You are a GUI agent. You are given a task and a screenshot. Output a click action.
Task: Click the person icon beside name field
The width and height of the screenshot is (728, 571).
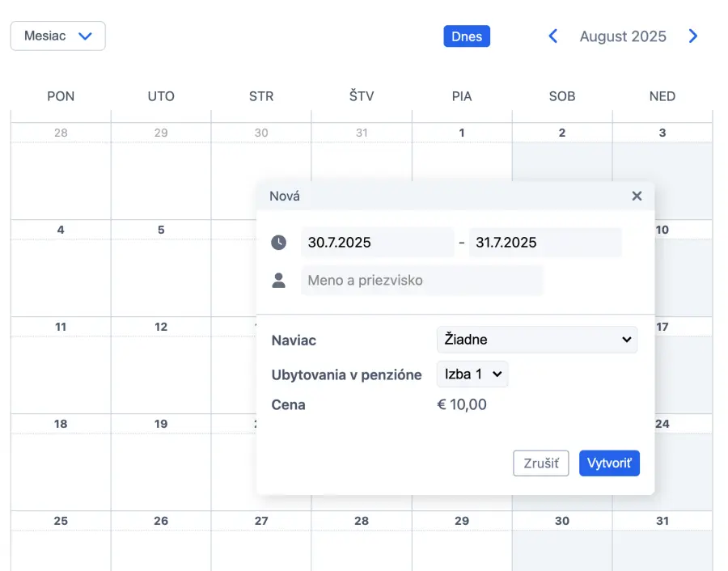pos(278,281)
